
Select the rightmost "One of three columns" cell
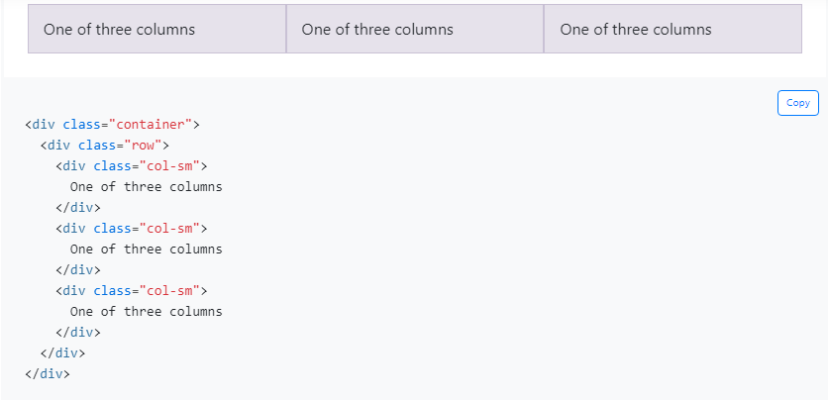[x=673, y=29]
